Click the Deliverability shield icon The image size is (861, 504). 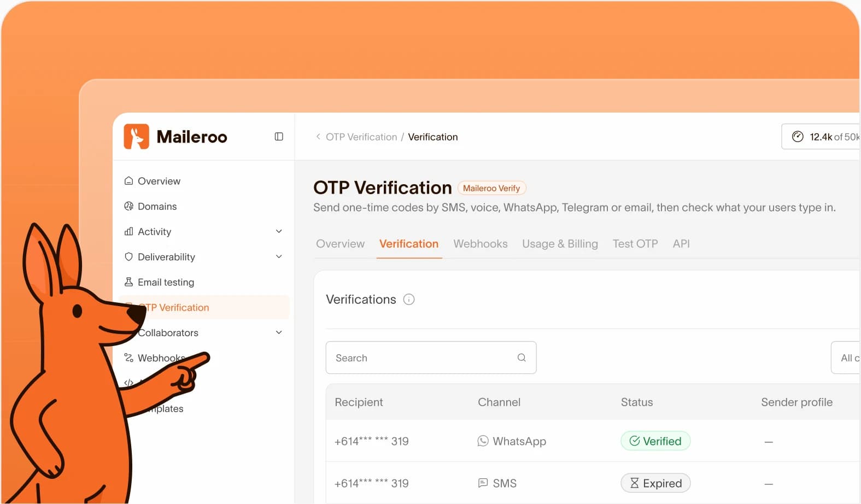tap(128, 257)
